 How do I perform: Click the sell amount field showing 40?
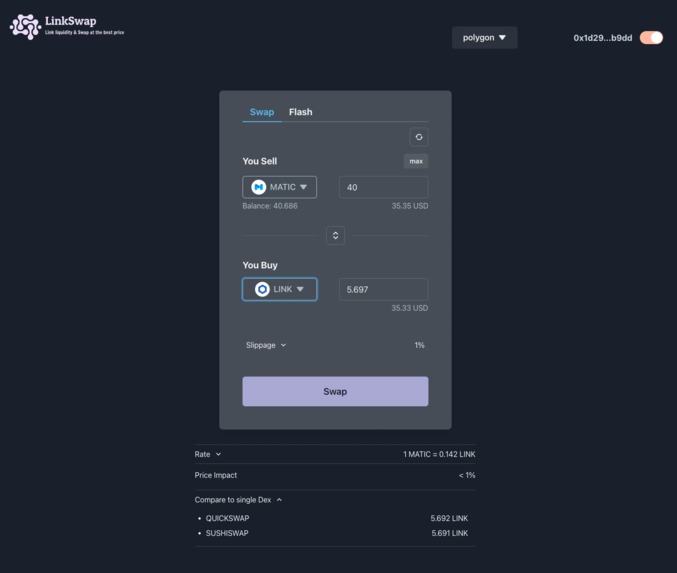383,187
